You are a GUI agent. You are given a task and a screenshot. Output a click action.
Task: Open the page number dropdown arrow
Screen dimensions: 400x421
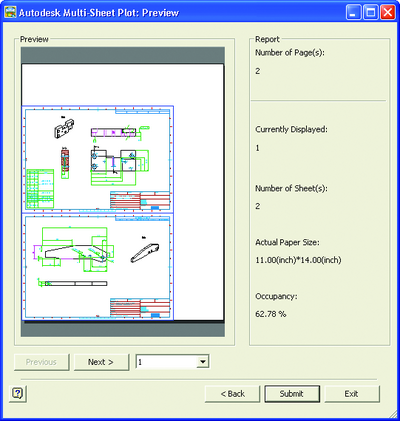coord(202,362)
